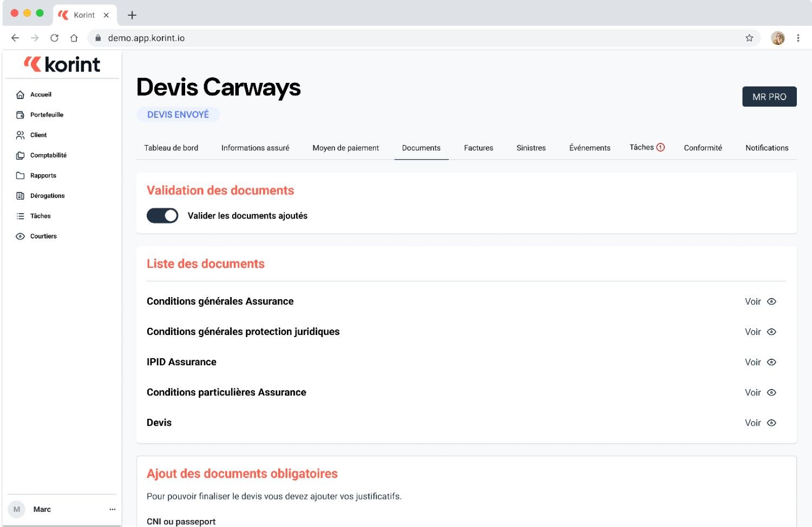The image size is (812, 527).
Task: Open the browser profile avatar
Action: (778, 38)
